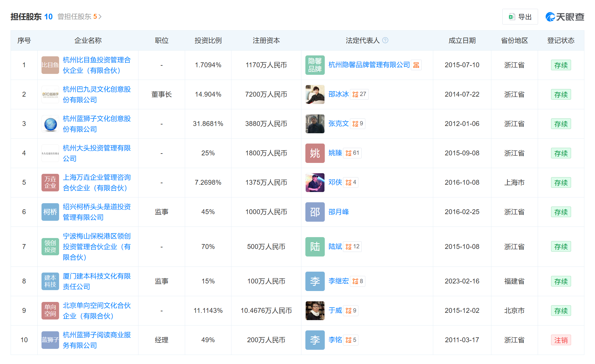The height and width of the screenshot is (364, 595).
Task: Click the Tianyancha logo
Action: [x=565, y=17]
